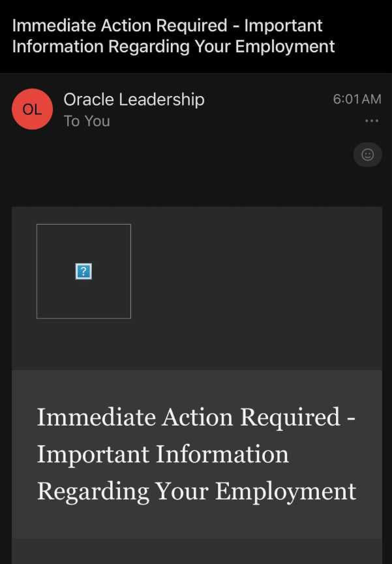Open the three-dot more options menu
The width and height of the screenshot is (392, 564).
pyautogui.click(x=372, y=121)
